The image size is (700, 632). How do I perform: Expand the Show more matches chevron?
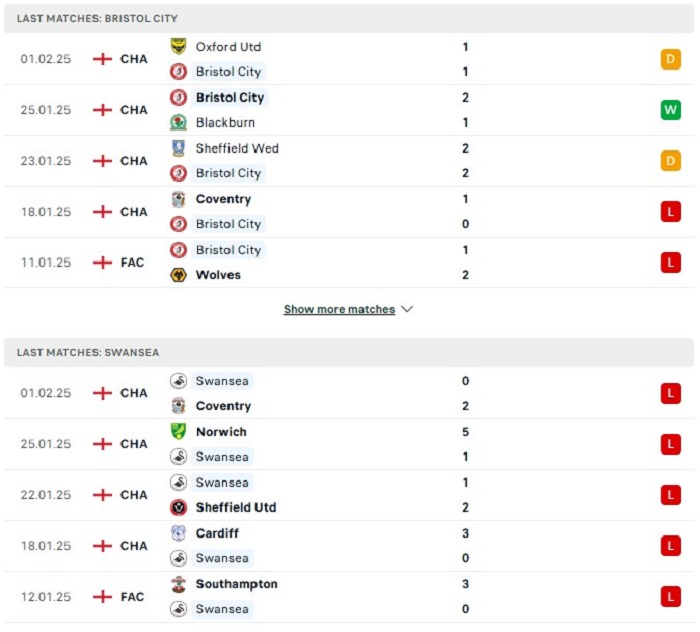point(407,309)
